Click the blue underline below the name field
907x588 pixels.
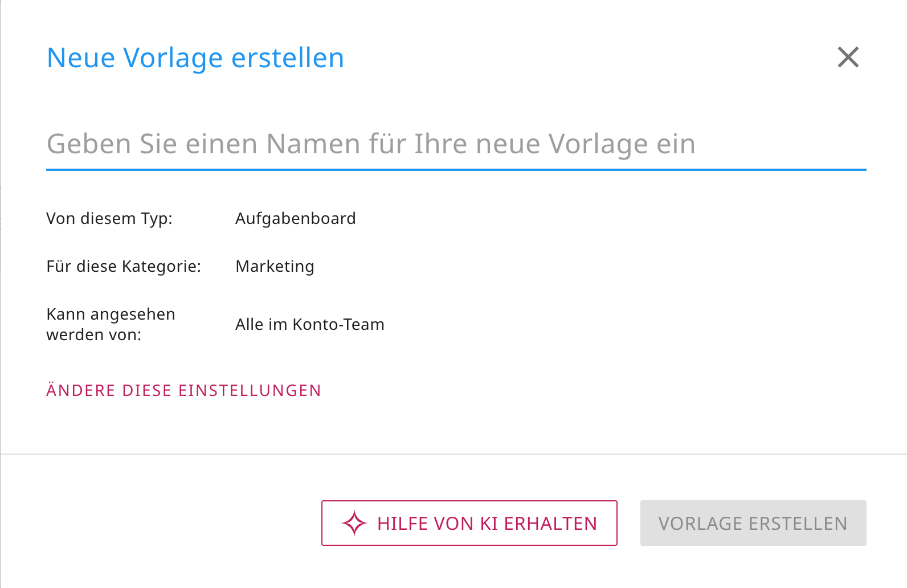(456, 169)
